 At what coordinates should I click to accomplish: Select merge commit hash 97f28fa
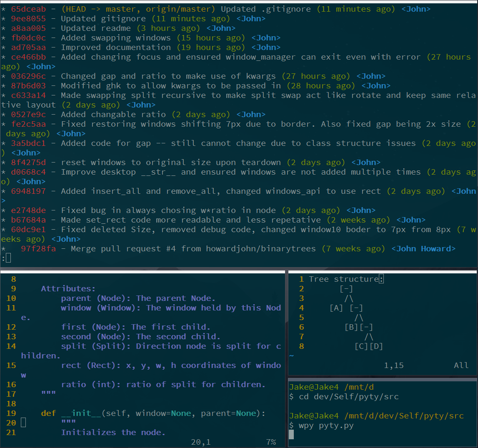point(38,249)
